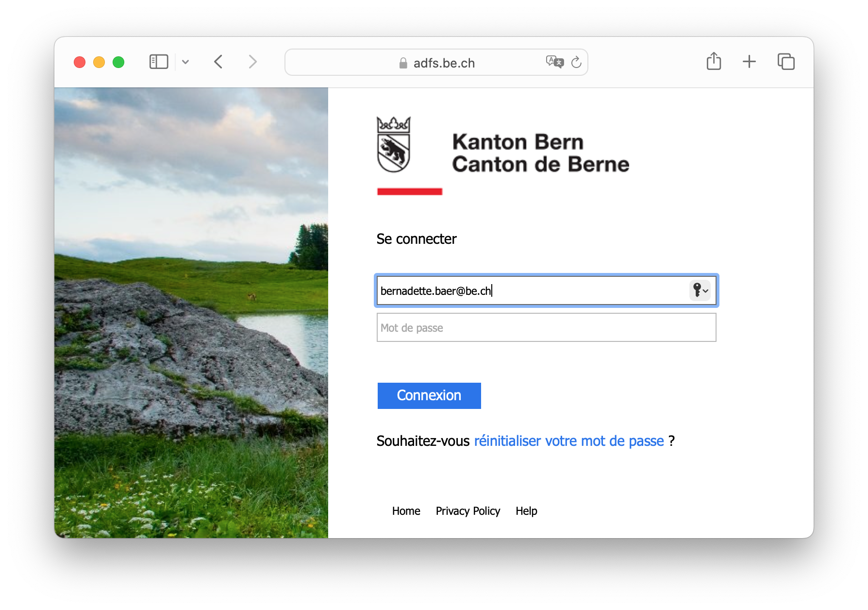This screenshot has height=610, width=868.
Task: Reload the adfs.be.ch page
Action: tap(576, 62)
